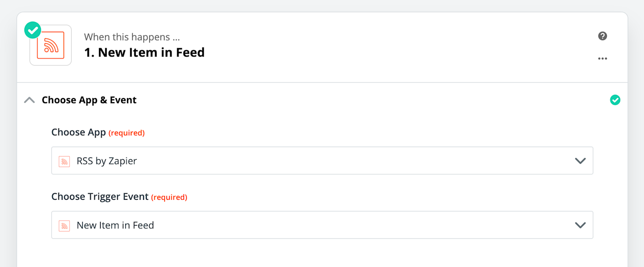Screen dimensions: 644x267
Task: Click empty middle of Choose App combo box
Action: [x=322, y=161]
